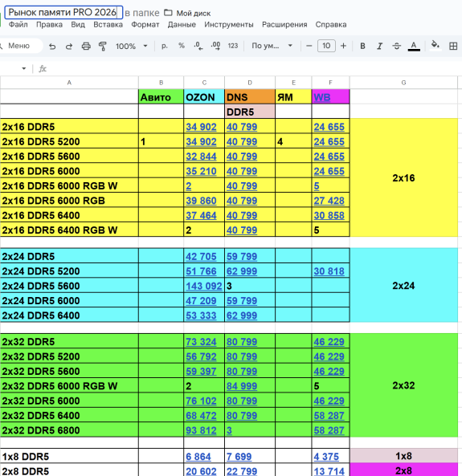Click the Decrease decimal places icon
462x476 pixels.
(x=198, y=46)
